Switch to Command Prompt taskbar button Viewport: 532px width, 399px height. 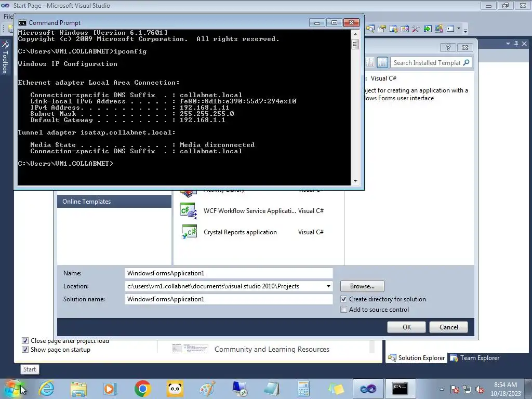coord(401,389)
